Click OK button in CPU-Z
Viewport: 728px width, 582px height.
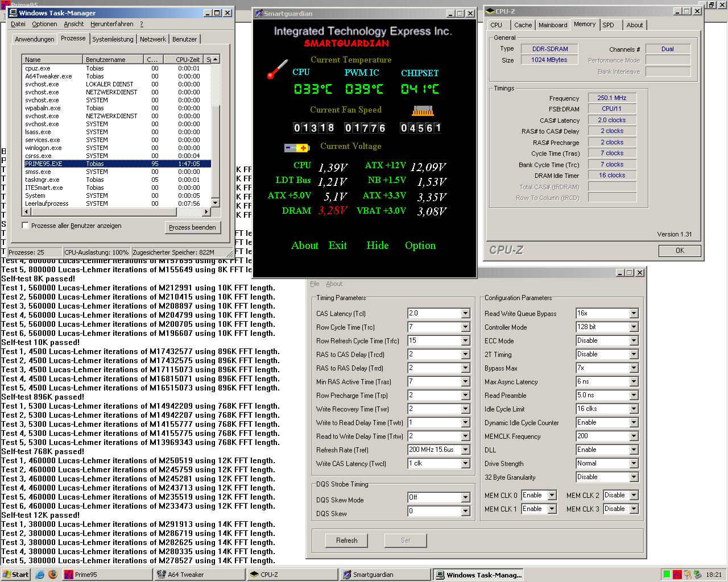[680, 251]
